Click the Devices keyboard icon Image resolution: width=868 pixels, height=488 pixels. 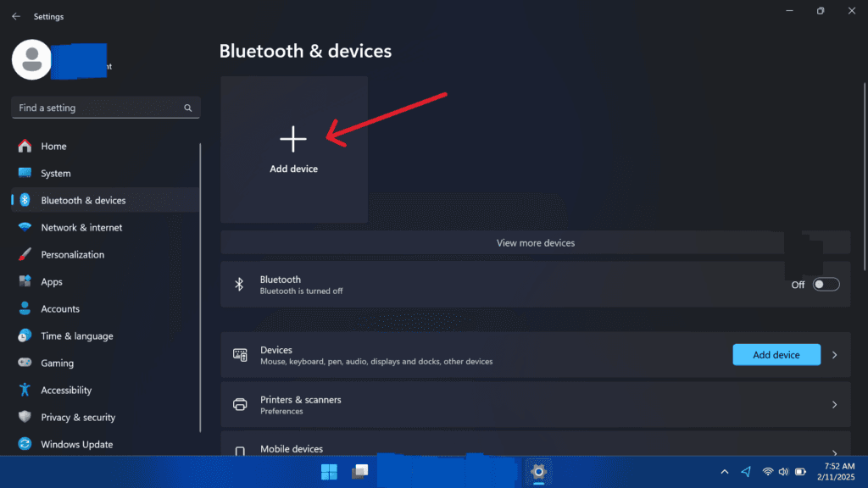(x=240, y=355)
